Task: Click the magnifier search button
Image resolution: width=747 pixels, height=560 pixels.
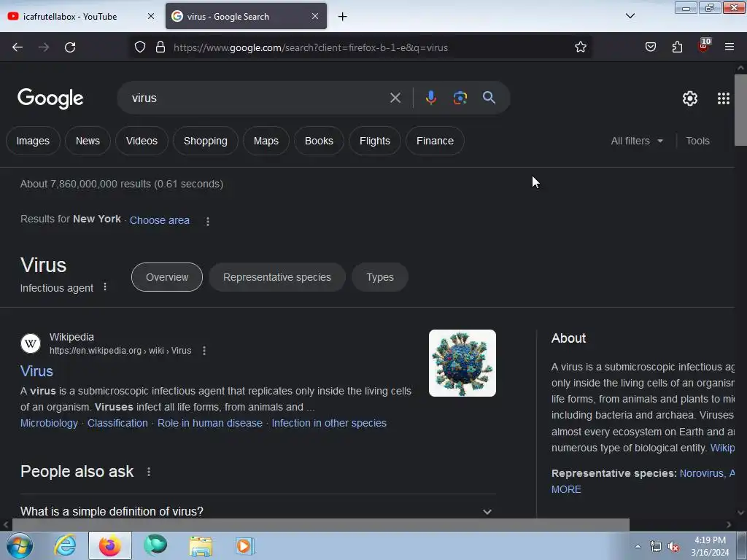Action: [x=489, y=98]
